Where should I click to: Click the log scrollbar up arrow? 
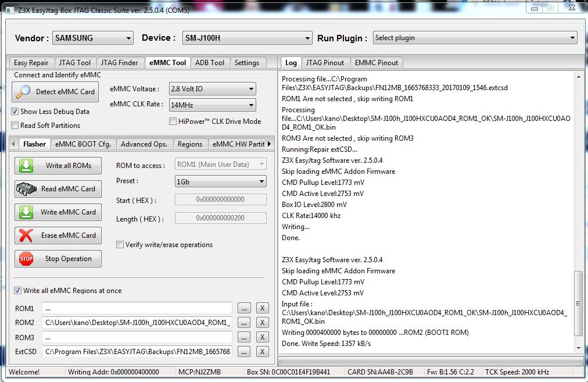point(579,77)
